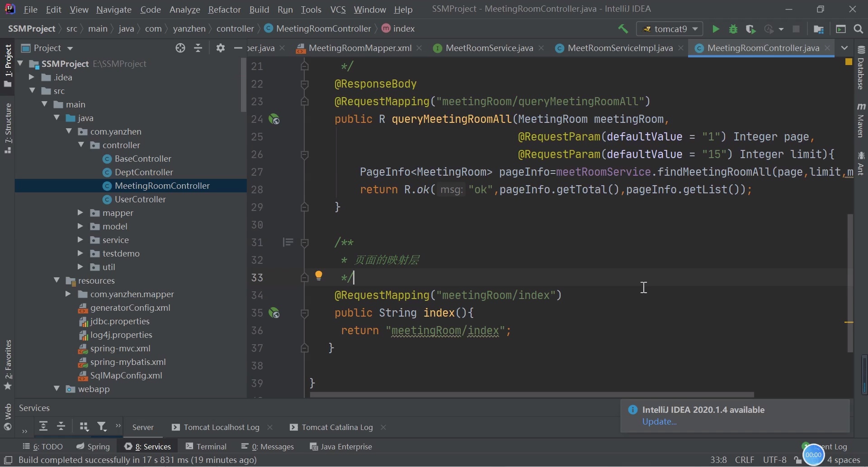This screenshot has width=868, height=467.
Task: Open Project panel settings gear
Action: [220, 48]
